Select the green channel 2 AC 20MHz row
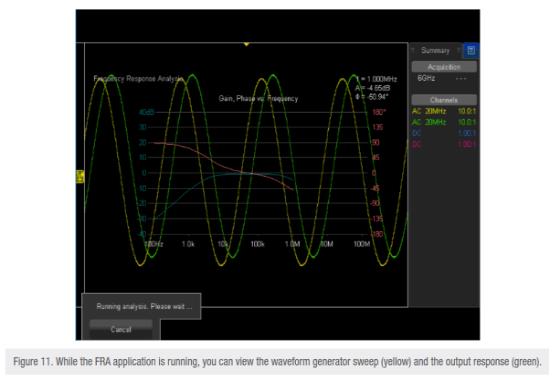 pos(444,122)
